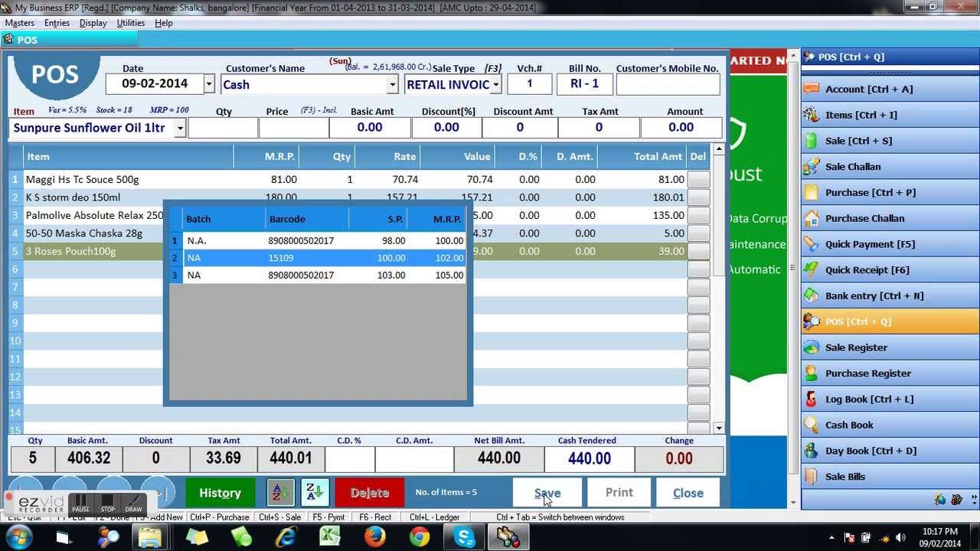Open Firefox from the taskbar
The image size is (980, 551).
point(375,537)
